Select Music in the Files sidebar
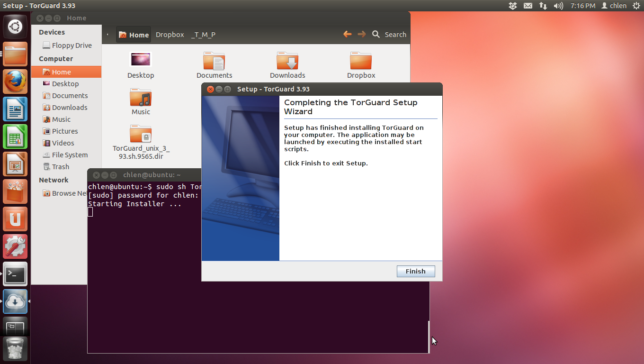644x364 pixels. point(66,119)
